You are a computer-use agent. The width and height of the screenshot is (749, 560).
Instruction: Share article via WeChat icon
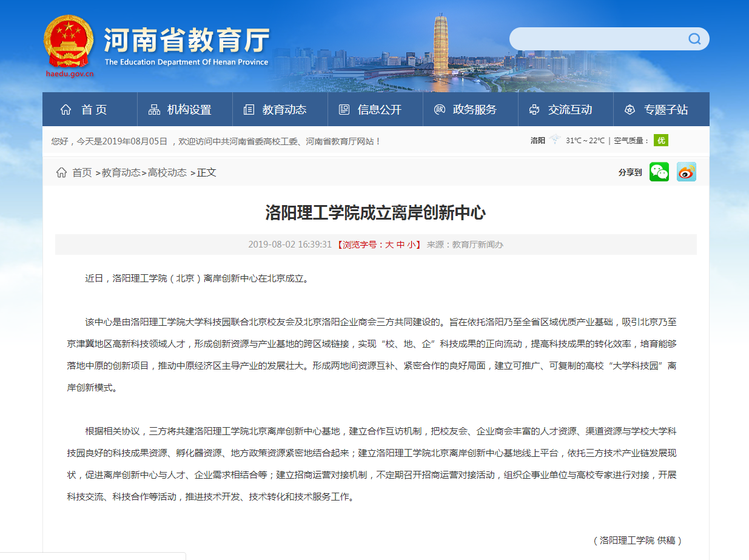click(659, 172)
